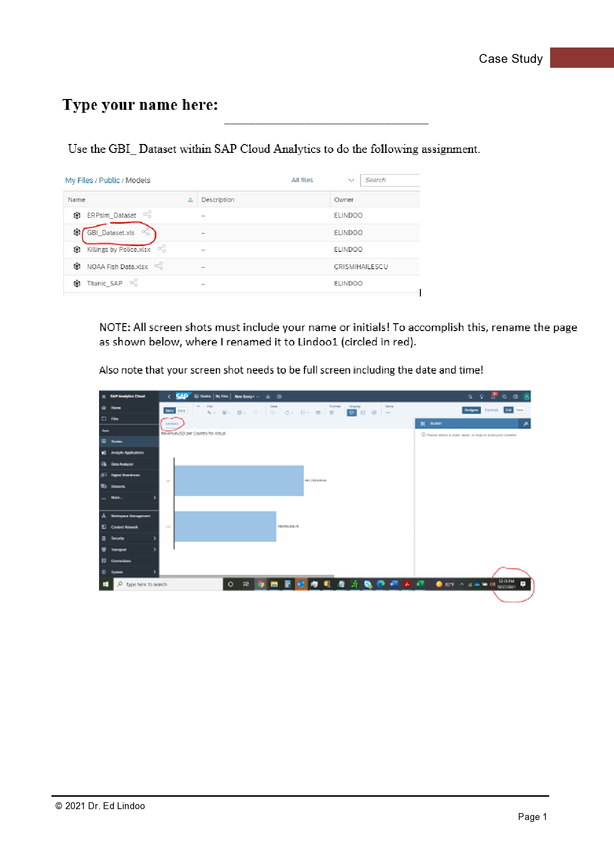Click the share icon beside ERPsim_Dataset

147,214
